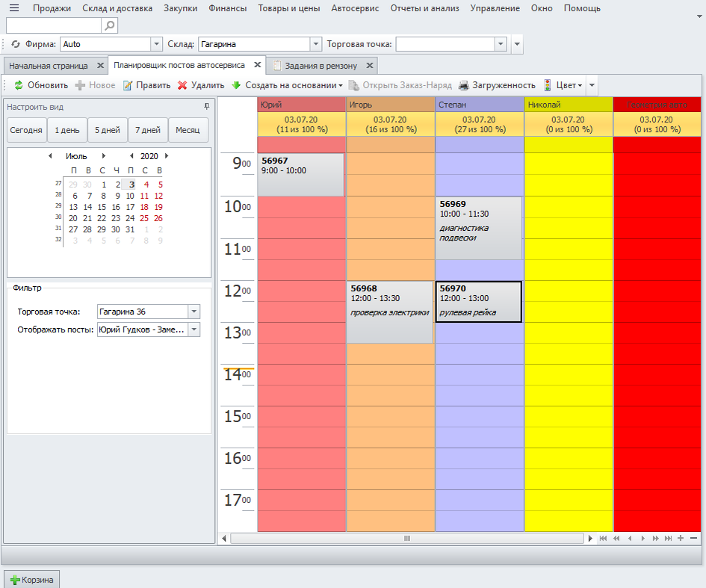Viewport: 706px width, 588px height.
Task: Click the Сегодня view button
Action: tap(26, 130)
